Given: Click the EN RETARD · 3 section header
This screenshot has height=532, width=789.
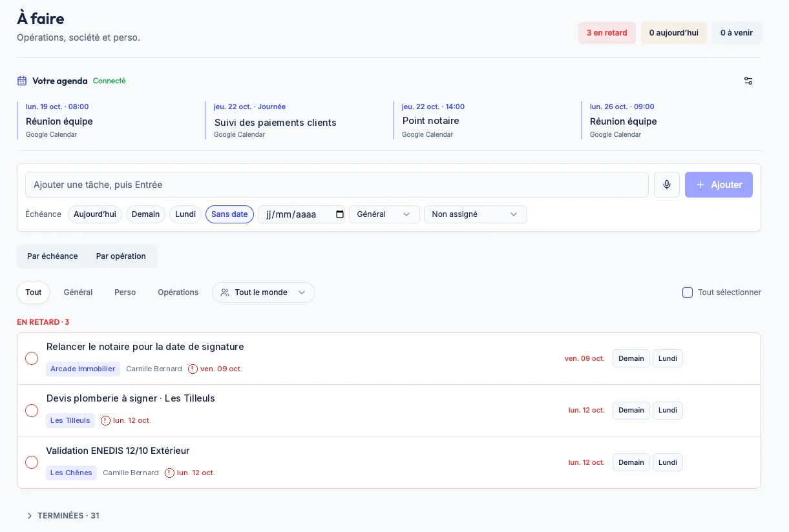Looking at the screenshot, I should pos(43,322).
